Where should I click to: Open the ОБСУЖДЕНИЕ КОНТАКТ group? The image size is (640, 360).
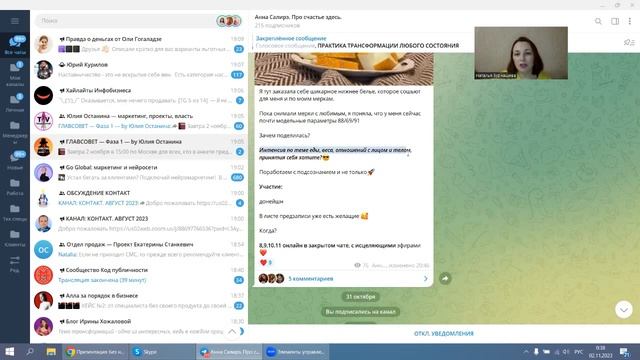coord(139,198)
